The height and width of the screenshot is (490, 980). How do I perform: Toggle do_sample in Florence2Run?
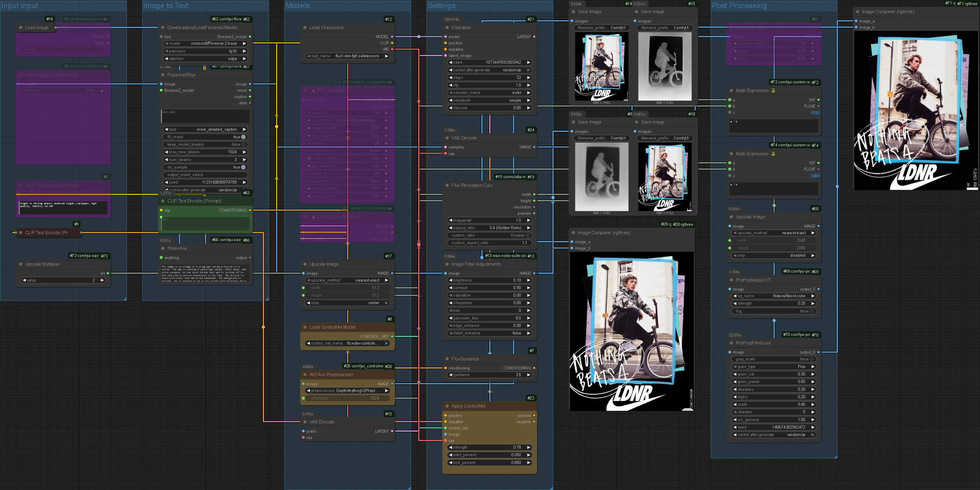pos(205,167)
